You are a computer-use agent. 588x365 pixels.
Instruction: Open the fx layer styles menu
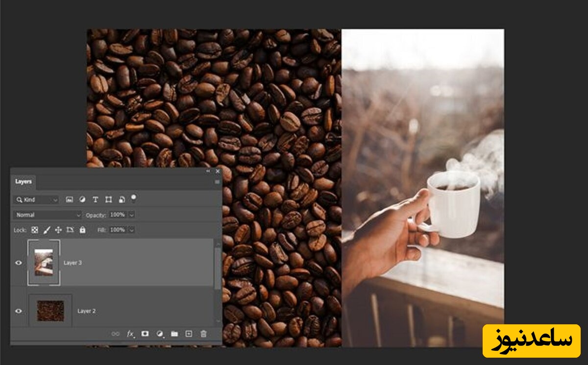coord(130,334)
